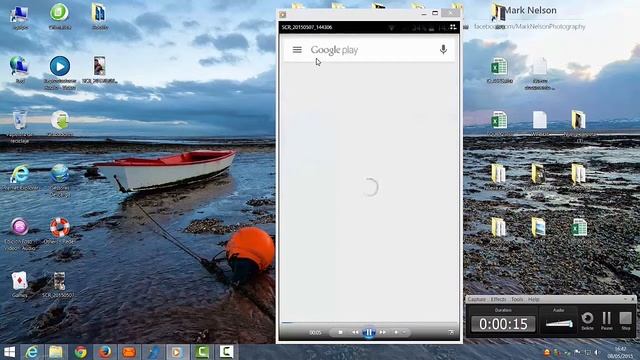This screenshot has width=640, height=360.
Task: Switch media player to full screen view
Action: (x=451, y=332)
